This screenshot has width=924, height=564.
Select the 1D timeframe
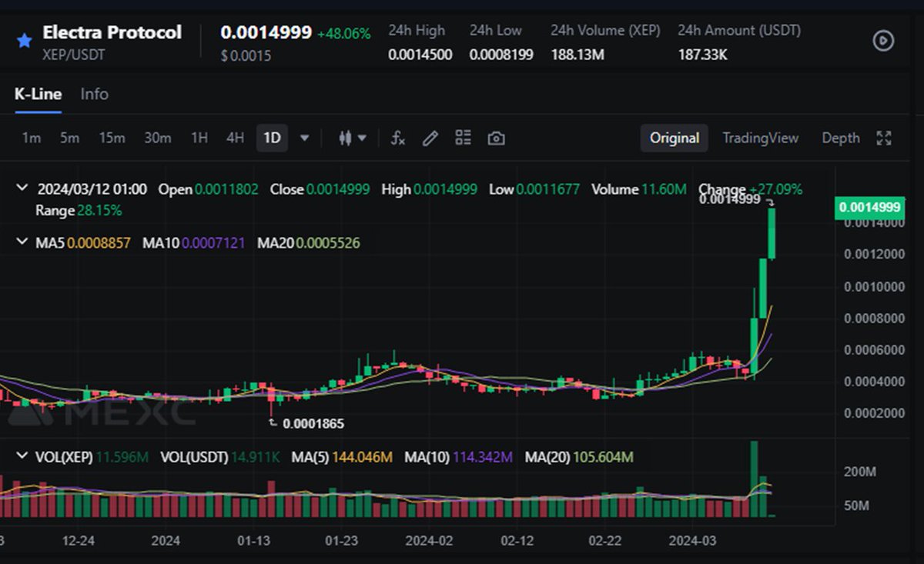(x=272, y=138)
